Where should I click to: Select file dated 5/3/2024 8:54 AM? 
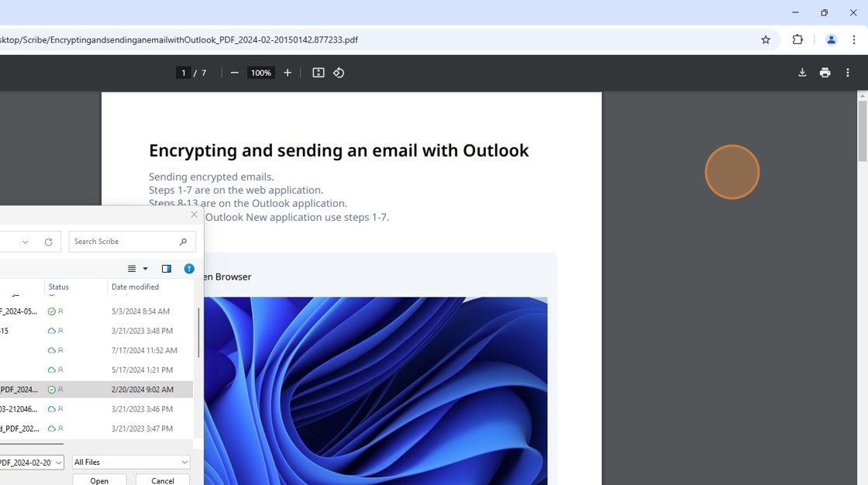[96, 311]
